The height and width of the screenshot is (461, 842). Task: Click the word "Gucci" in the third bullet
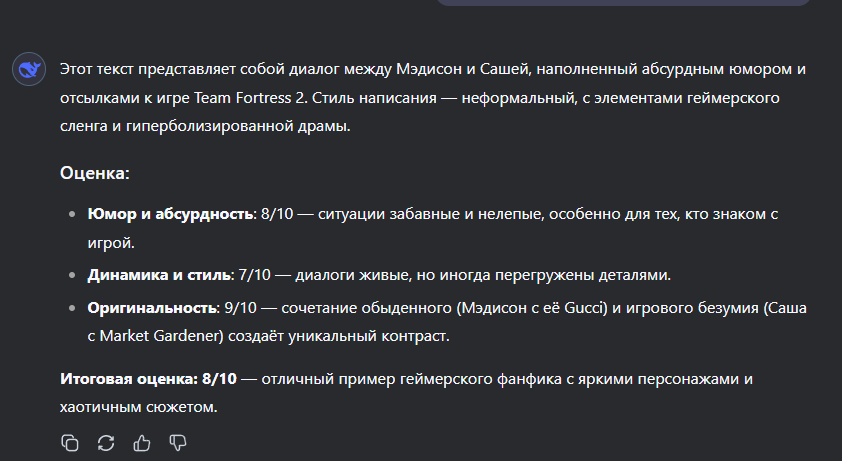(x=586, y=308)
